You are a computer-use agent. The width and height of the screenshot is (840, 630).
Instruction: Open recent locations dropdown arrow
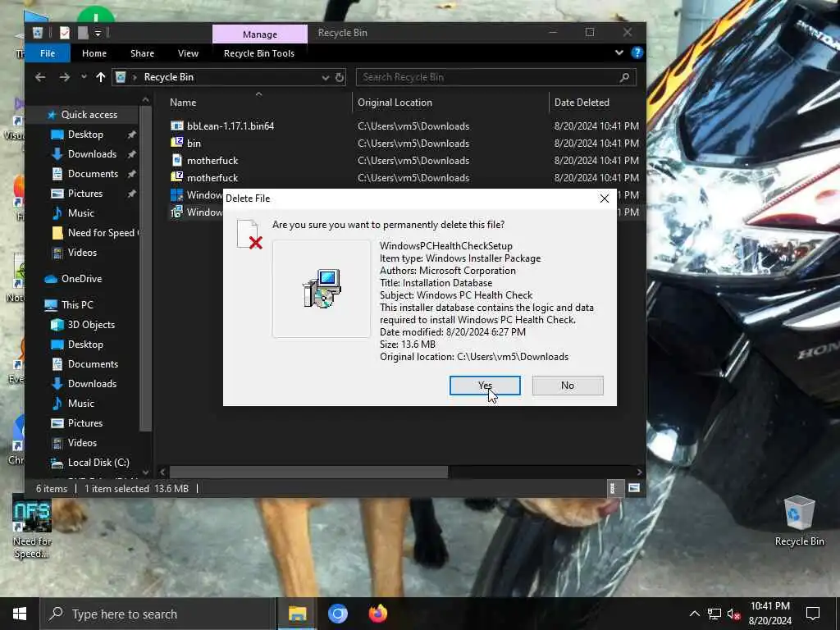click(84, 77)
